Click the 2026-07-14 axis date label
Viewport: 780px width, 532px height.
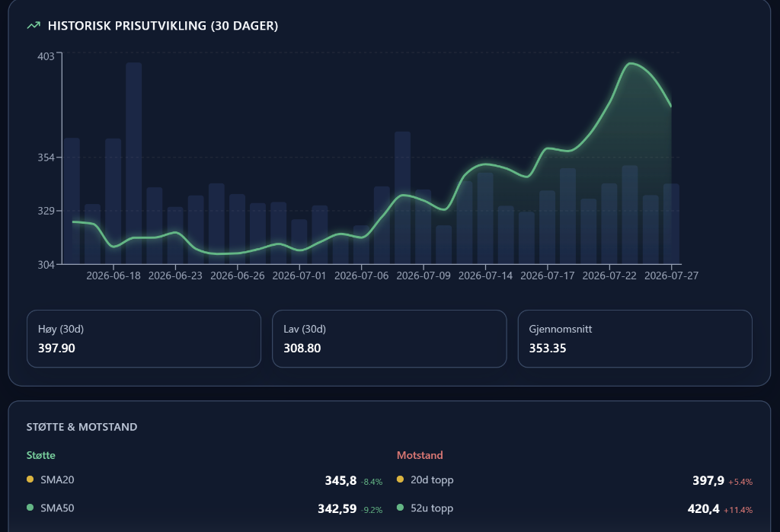(x=485, y=276)
